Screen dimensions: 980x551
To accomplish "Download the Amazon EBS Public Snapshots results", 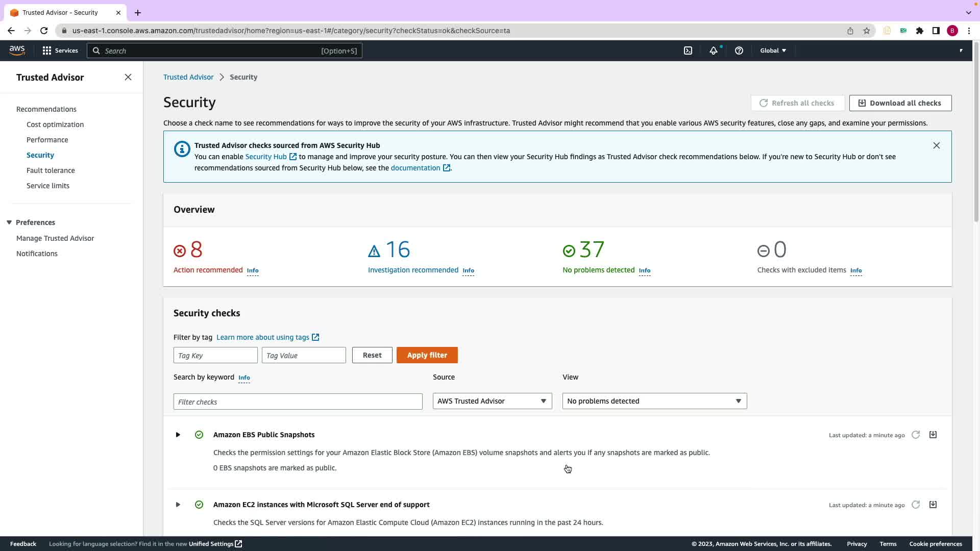I will 933,435.
